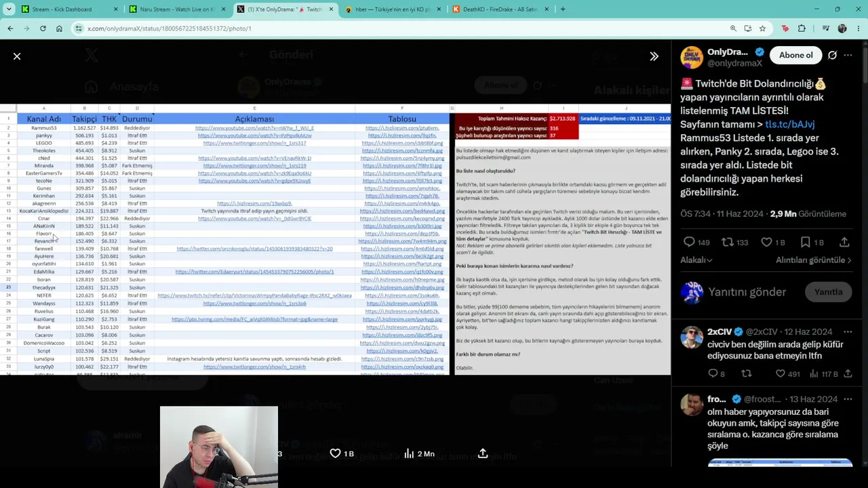Like the OnlyDrama post in the sidebar
The width and height of the screenshot is (868, 488).
(766, 242)
